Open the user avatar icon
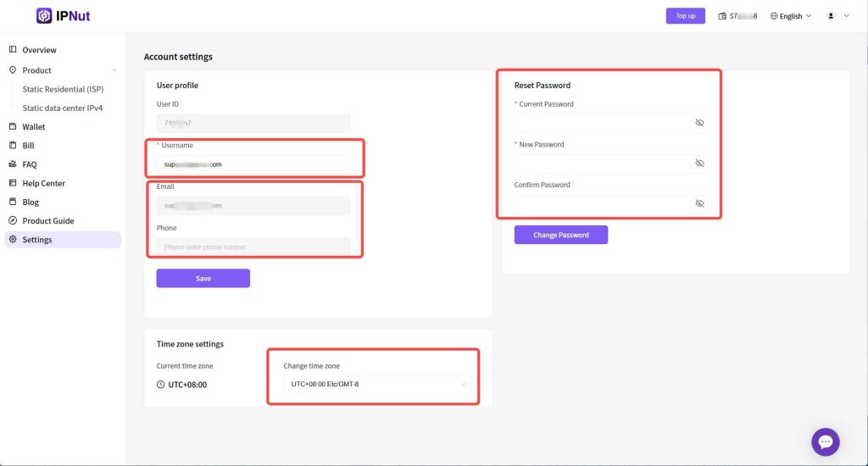868x466 pixels. [x=831, y=16]
